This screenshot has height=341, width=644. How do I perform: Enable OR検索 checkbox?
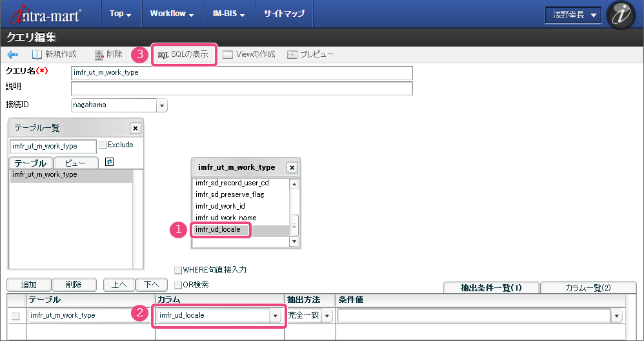178,285
